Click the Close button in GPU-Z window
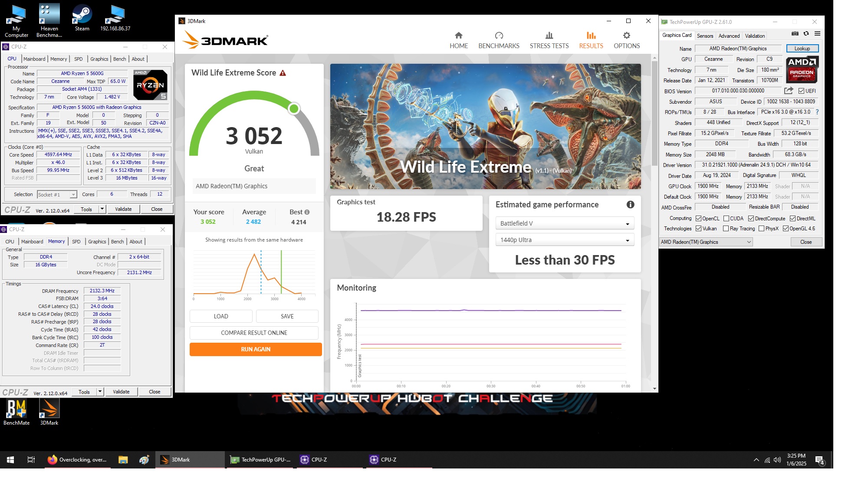This screenshot has height=488, width=868. point(806,242)
